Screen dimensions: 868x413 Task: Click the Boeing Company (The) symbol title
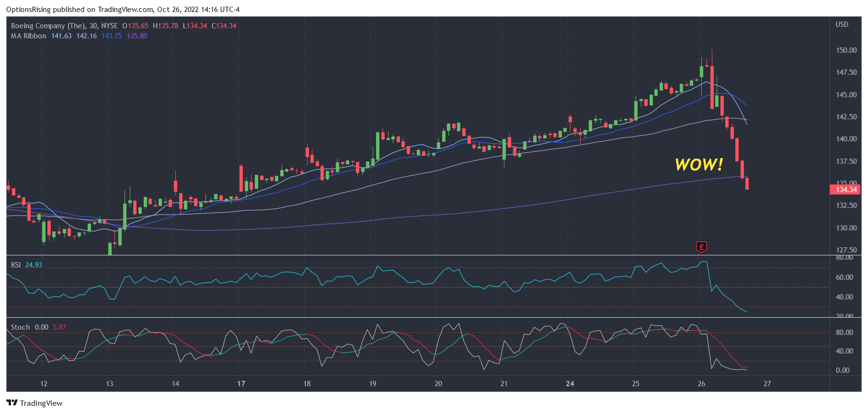(x=48, y=26)
